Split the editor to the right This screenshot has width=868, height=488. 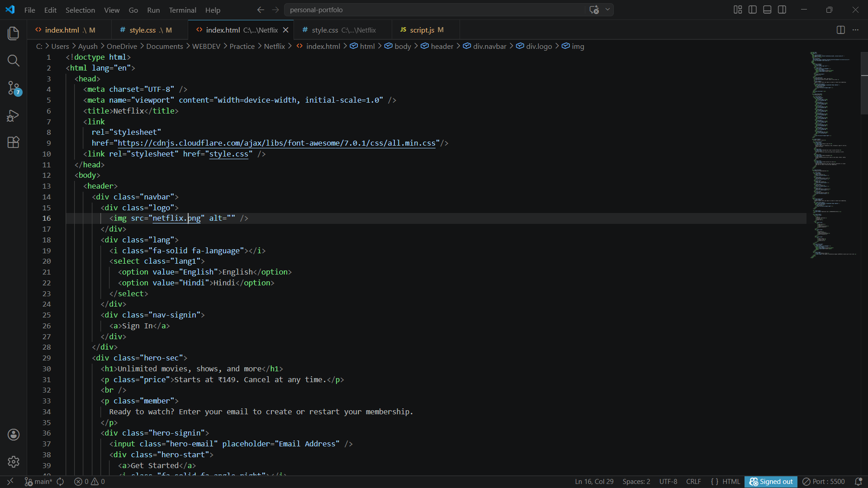click(x=840, y=30)
